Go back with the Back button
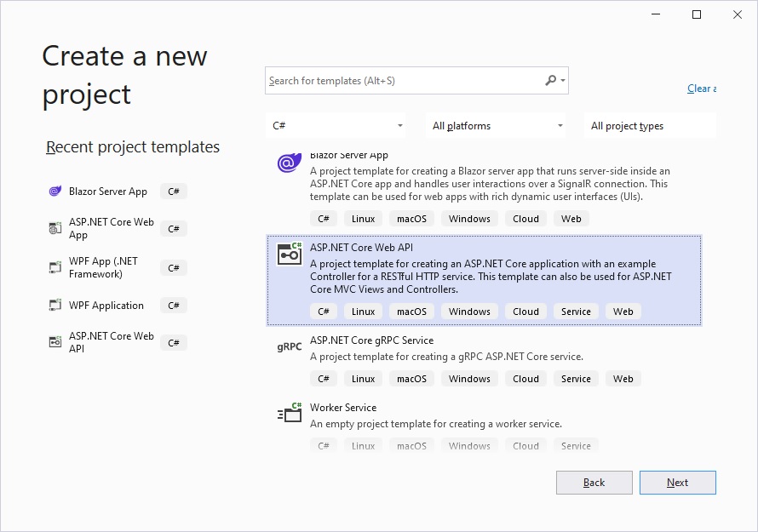This screenshot has height=532, width=758. pos(594,483)
